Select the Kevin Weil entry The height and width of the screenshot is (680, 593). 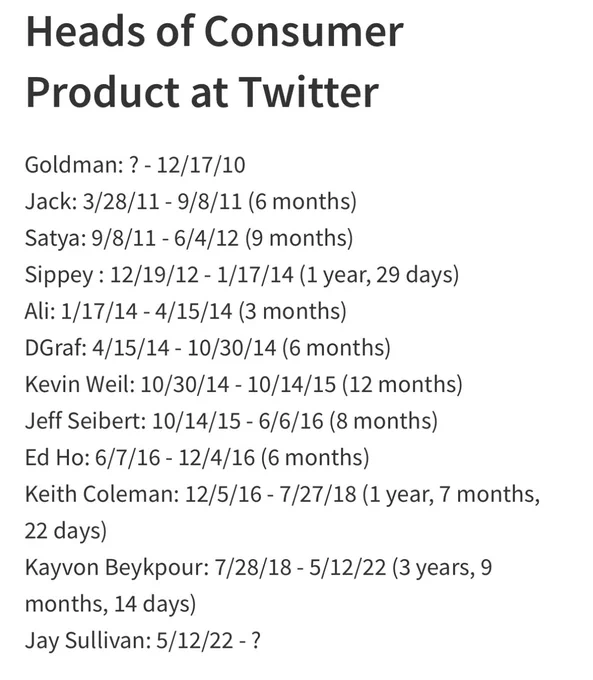243,384
